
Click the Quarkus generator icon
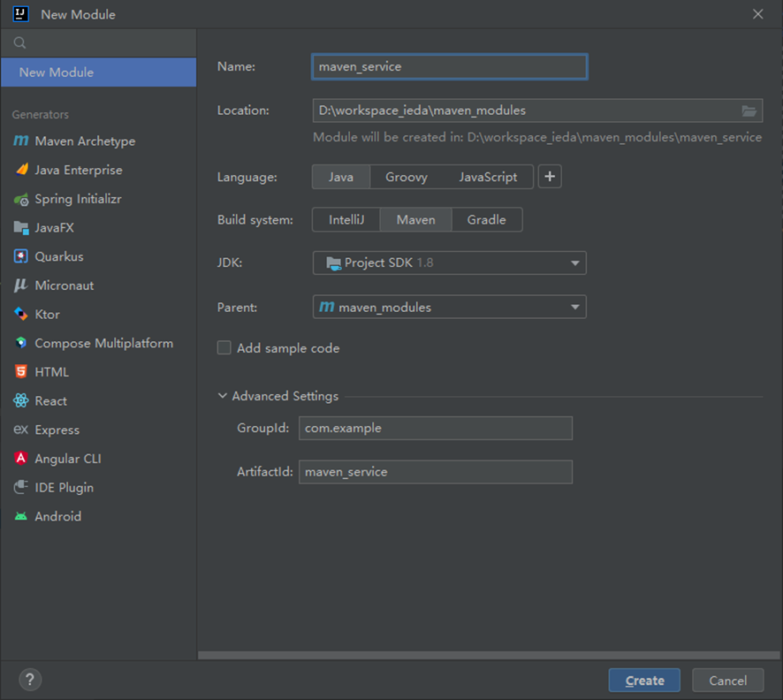21,256
